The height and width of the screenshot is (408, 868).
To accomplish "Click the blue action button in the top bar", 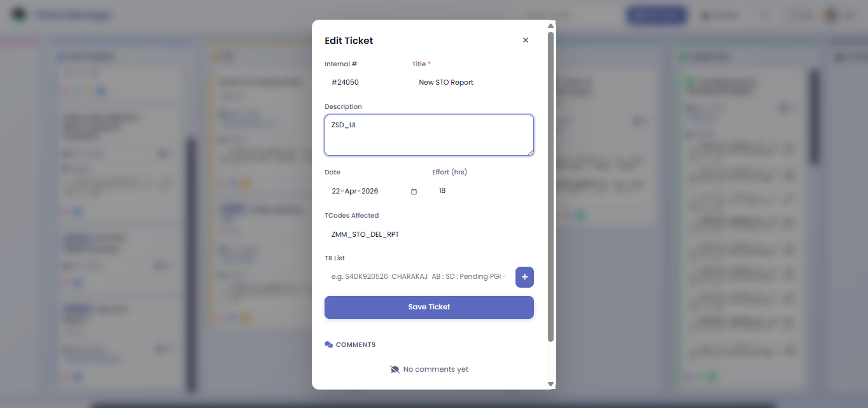I will [657, 15].
